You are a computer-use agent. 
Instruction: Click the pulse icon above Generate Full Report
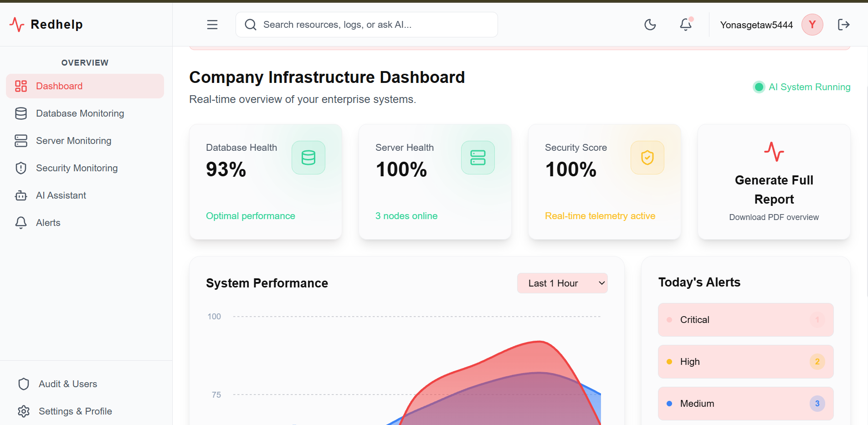pyautogui.click(x=774, y=152)
